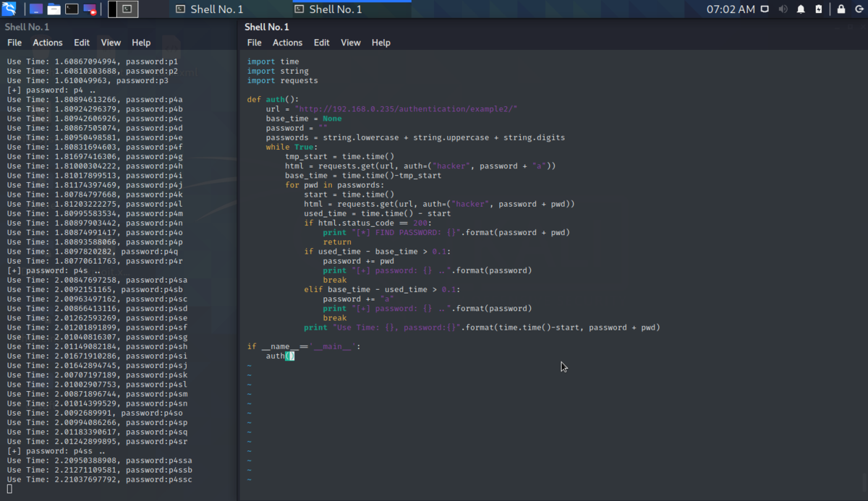The image size is (868, 501).
Task: Click the title bar of the Python code shell window
Action: coord(553,27)
